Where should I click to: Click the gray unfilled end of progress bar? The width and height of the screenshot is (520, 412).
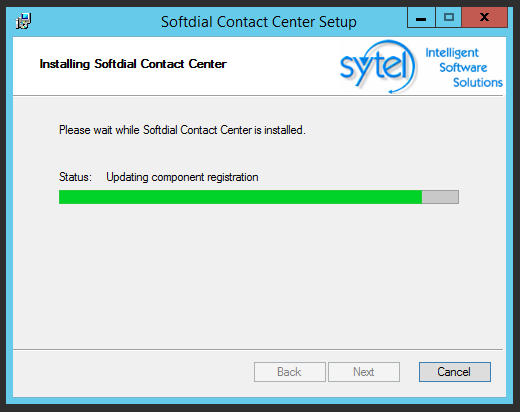[x=440, y=197]
